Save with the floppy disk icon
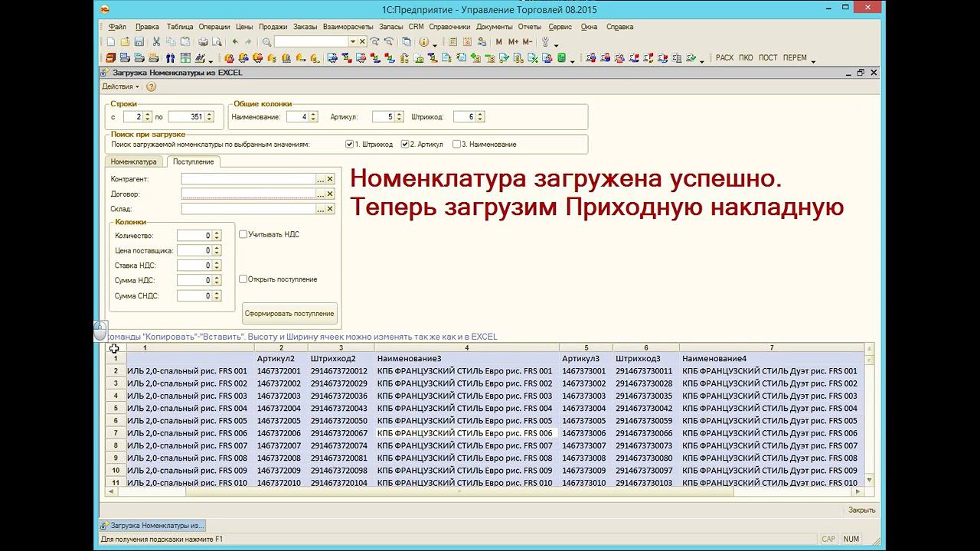 (x=139, y=42)
